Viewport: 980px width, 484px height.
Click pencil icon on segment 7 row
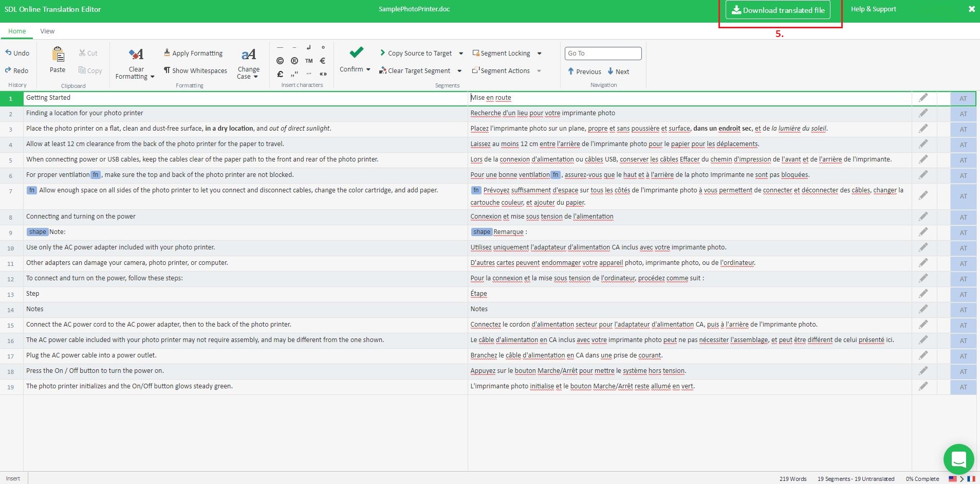pyautogui.click(x=923, y=195)
